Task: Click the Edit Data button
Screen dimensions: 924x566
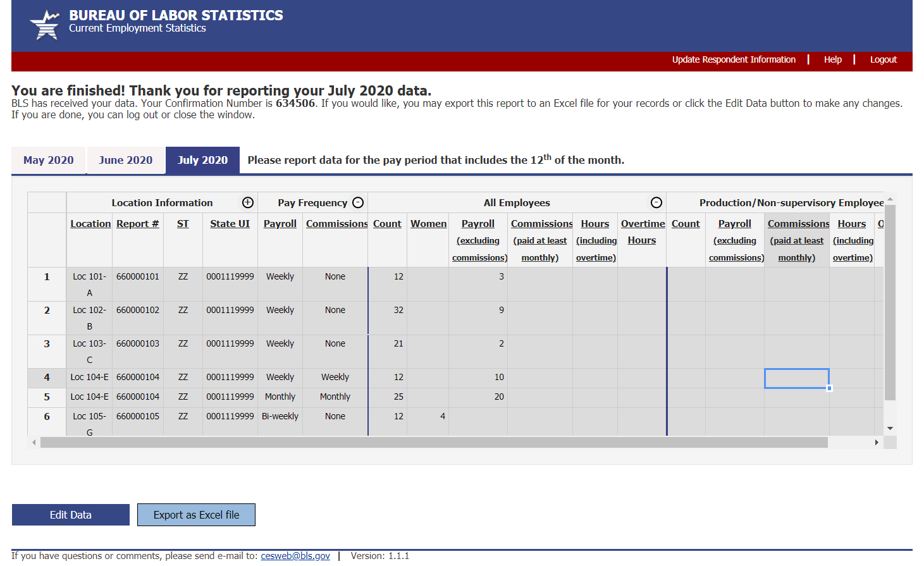Action: pyautogui.click(x=71, y=515)
